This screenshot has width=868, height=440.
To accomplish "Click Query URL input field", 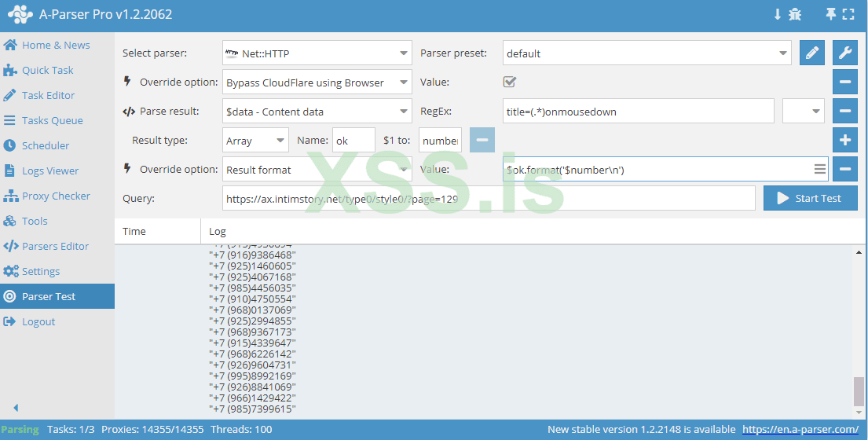I will pos(489,198).
